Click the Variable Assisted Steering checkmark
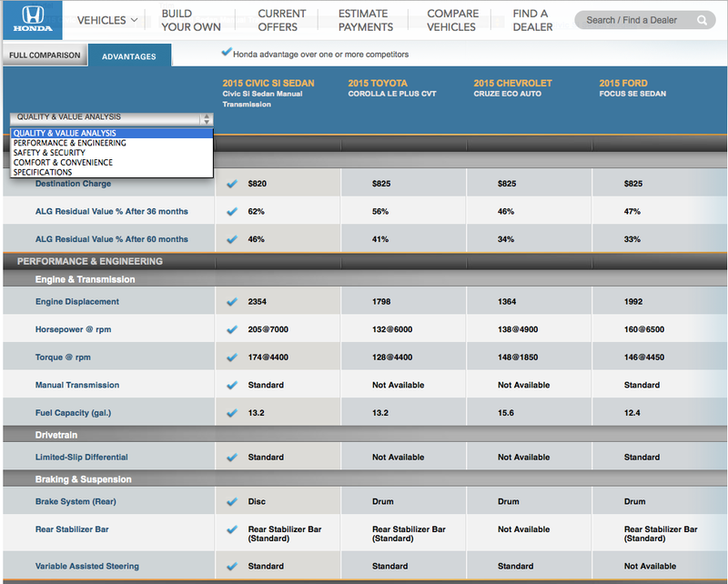The image size is (728, 584). click(x=232, y=566)
